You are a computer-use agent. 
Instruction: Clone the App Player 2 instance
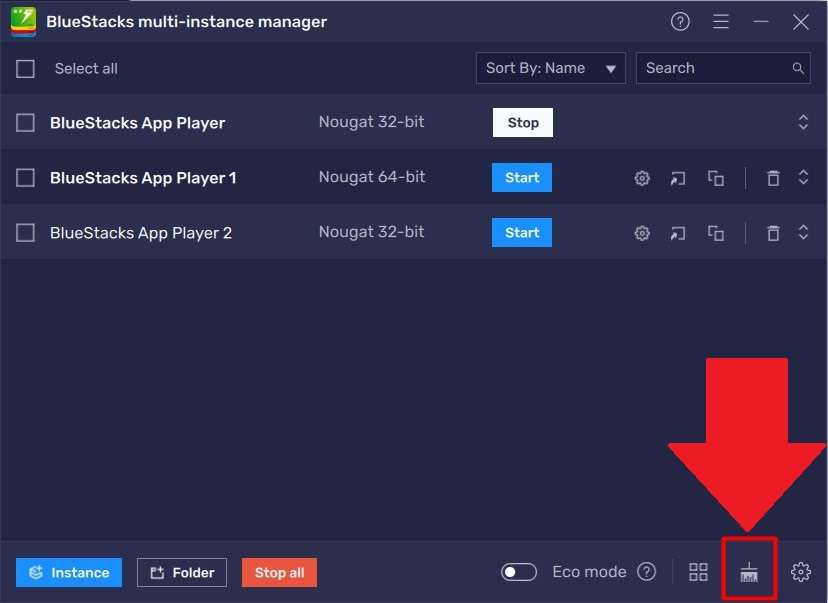point(716,233)
